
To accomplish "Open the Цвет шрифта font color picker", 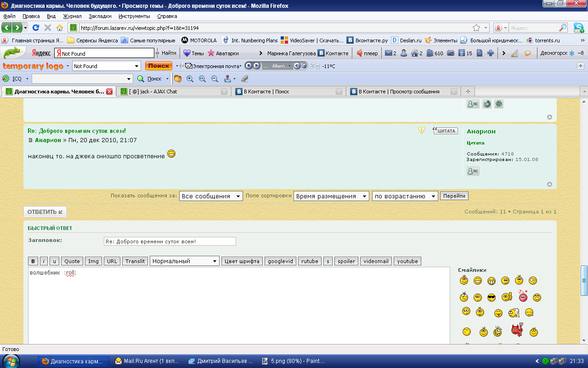I will point(242,261).
